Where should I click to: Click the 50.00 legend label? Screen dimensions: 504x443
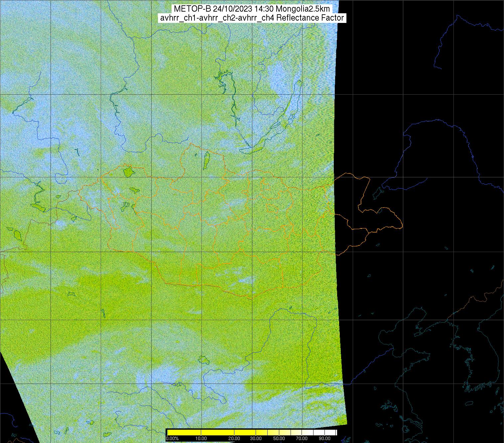279,439
